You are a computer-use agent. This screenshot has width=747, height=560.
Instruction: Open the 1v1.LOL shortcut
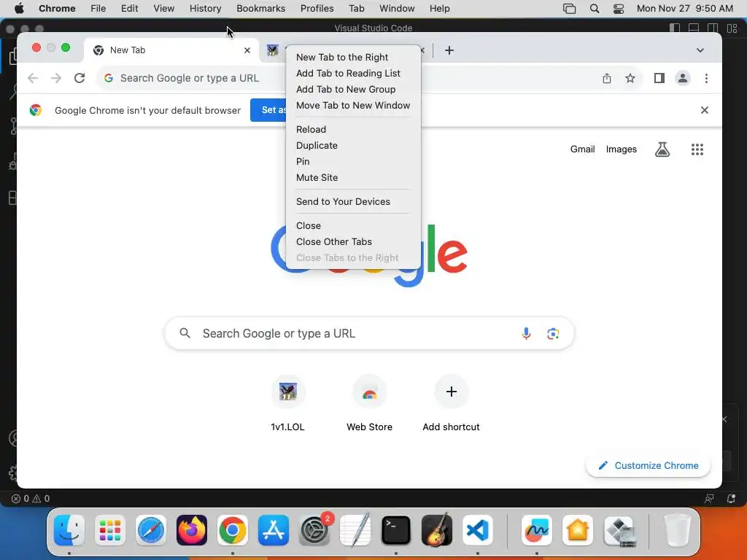pyautogui.click(x=287, y=404)
